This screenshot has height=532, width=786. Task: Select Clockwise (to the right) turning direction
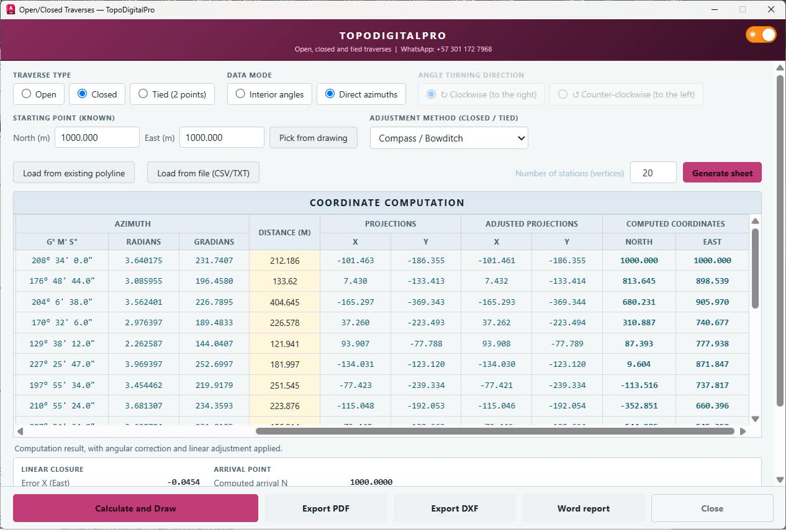point(481,94)
